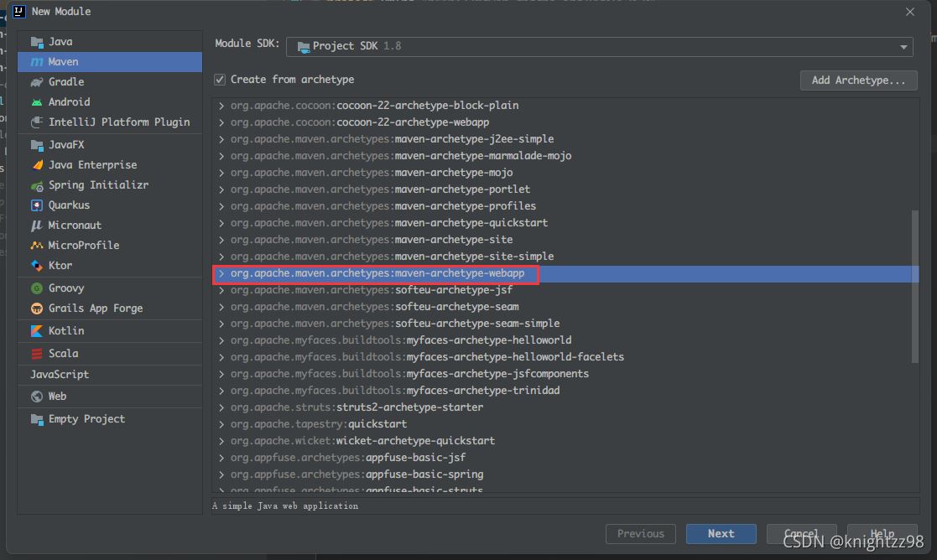Click the JavaFX folder icon
This screenshot has height=560, width=937.
[37, 145]
